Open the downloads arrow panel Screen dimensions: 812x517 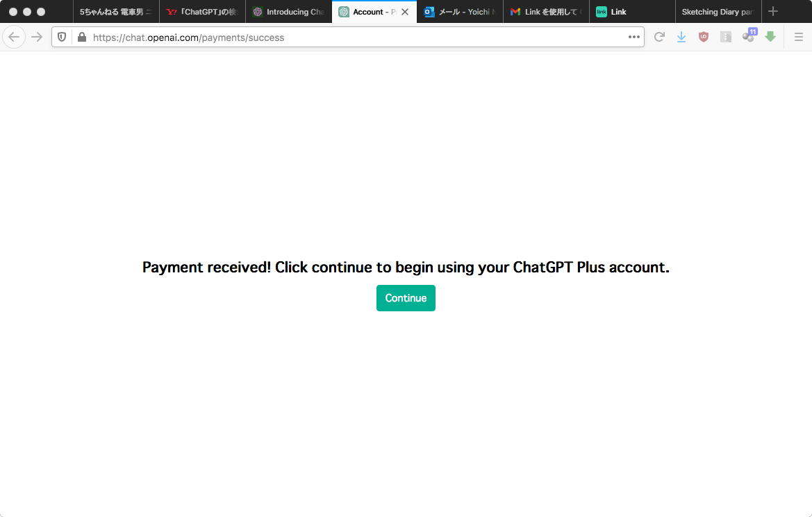[681, 38]
